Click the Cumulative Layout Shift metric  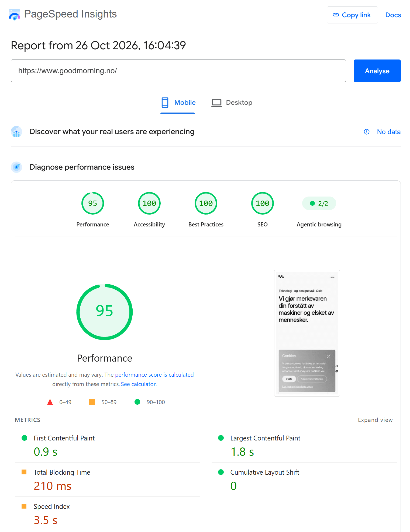304,479
